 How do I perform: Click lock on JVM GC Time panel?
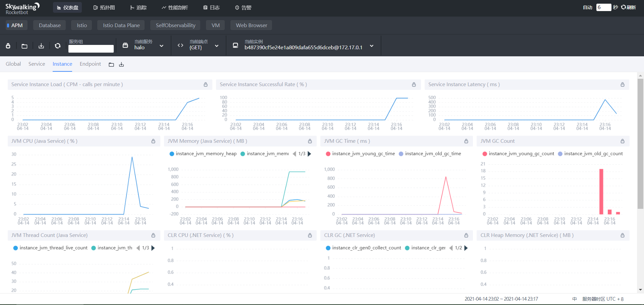[x=466, y=141]
